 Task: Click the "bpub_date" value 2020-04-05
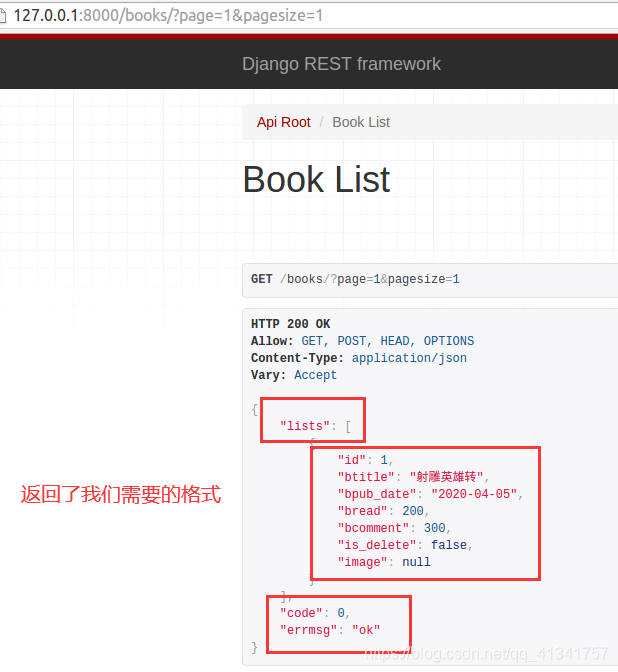point(474,494)
